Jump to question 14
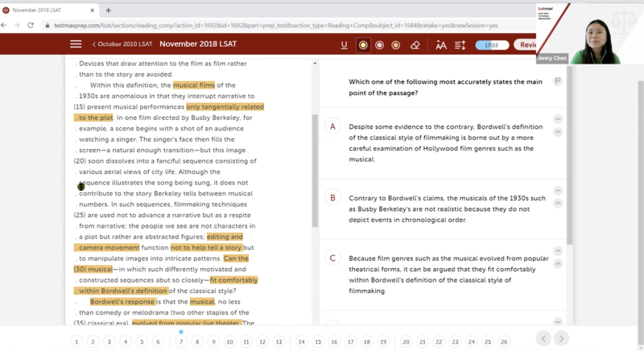This screenshot has width=644, height=351. pos(302,341)
